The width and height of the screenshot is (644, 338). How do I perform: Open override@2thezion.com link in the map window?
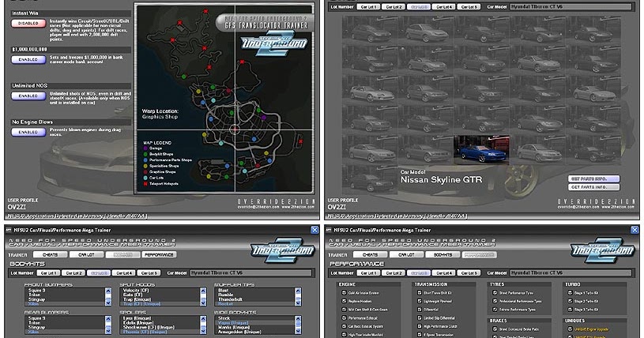pyautogui.click(x=258, y=208)
